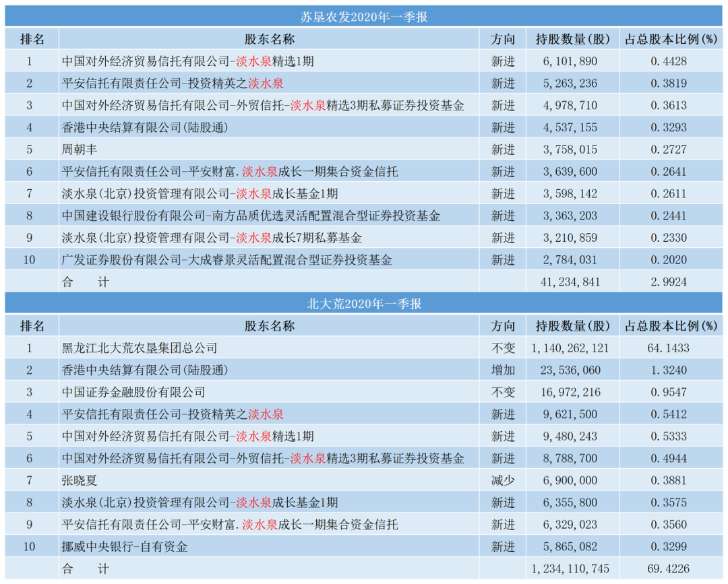Click the 北大荒2020年一季报 table title
Screen dimensions: 728x584
(363, 304)
